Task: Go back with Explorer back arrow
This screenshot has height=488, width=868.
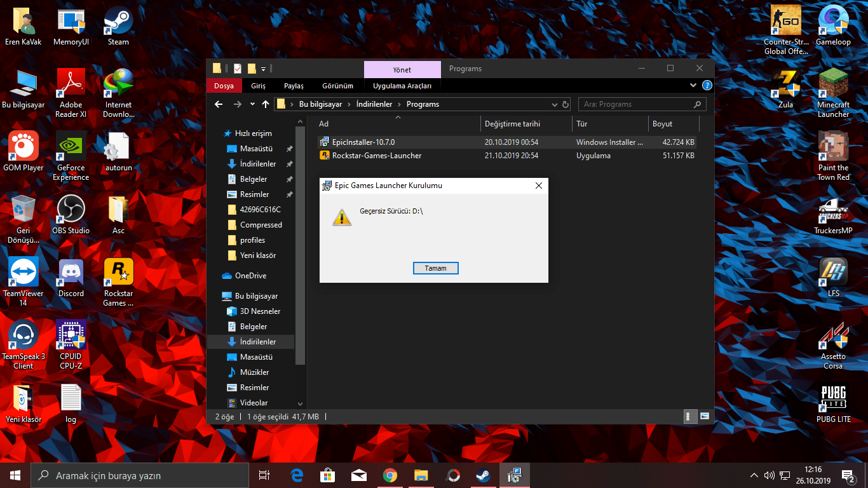Action: 219,104
